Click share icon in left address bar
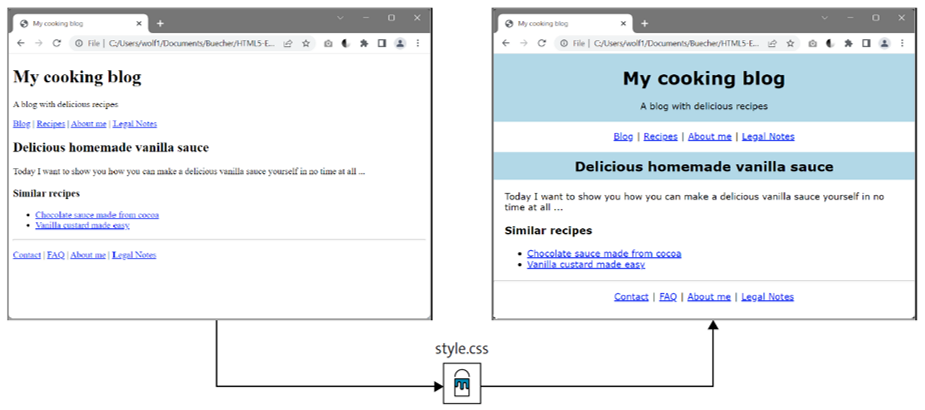 tap(287, 43)
